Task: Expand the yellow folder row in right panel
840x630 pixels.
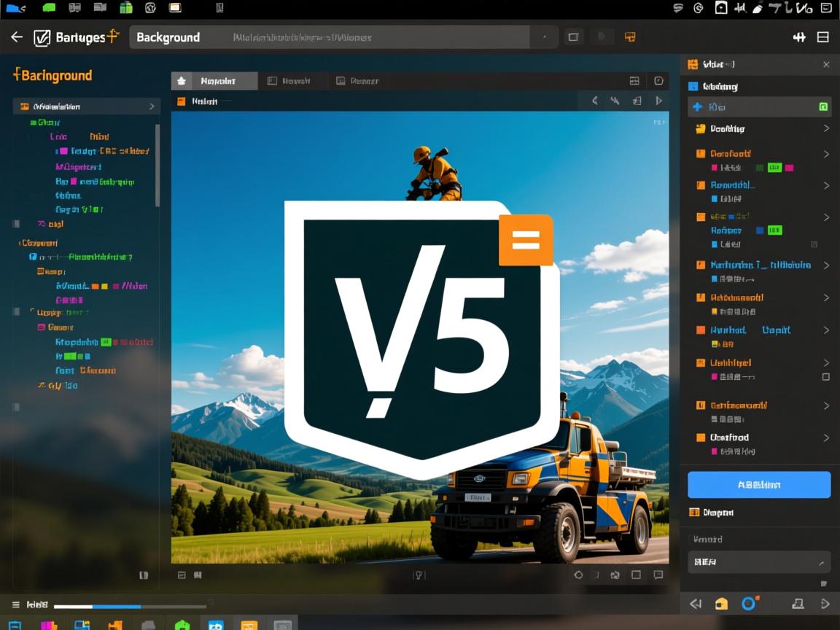Action: click(x=826, y=128)
